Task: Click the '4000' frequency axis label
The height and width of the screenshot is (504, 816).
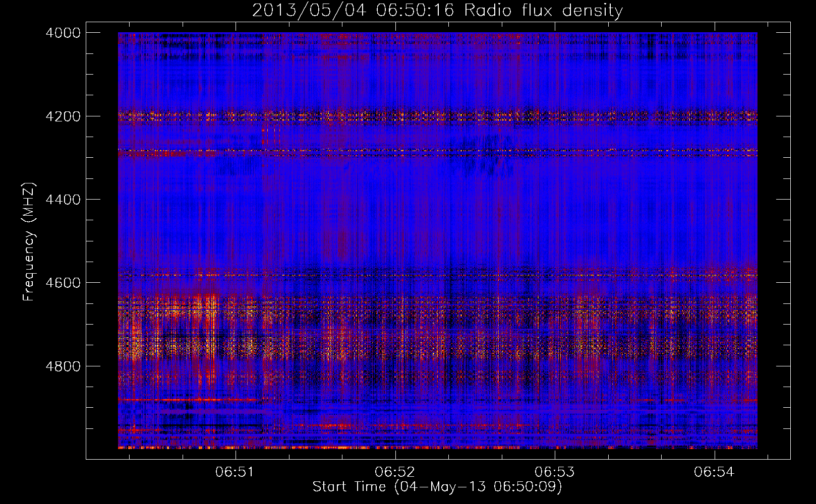Action: [x=63, y=33]
